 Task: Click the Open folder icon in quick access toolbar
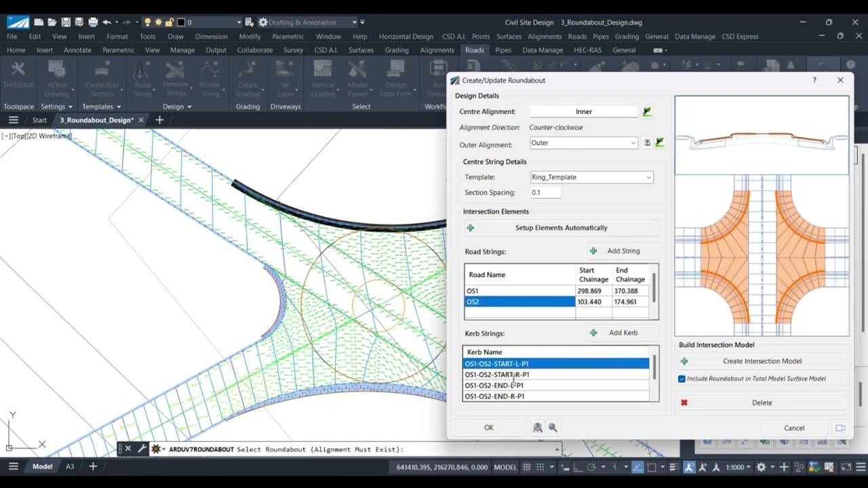click(52, 22)
